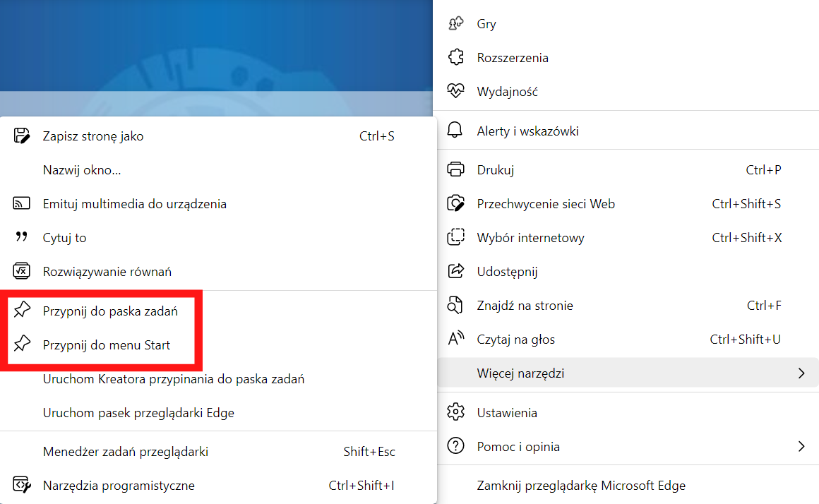Click the pin icon beside Przypnij do paska zadań
This screenshot has width=819, height=504.
point(21,310)
